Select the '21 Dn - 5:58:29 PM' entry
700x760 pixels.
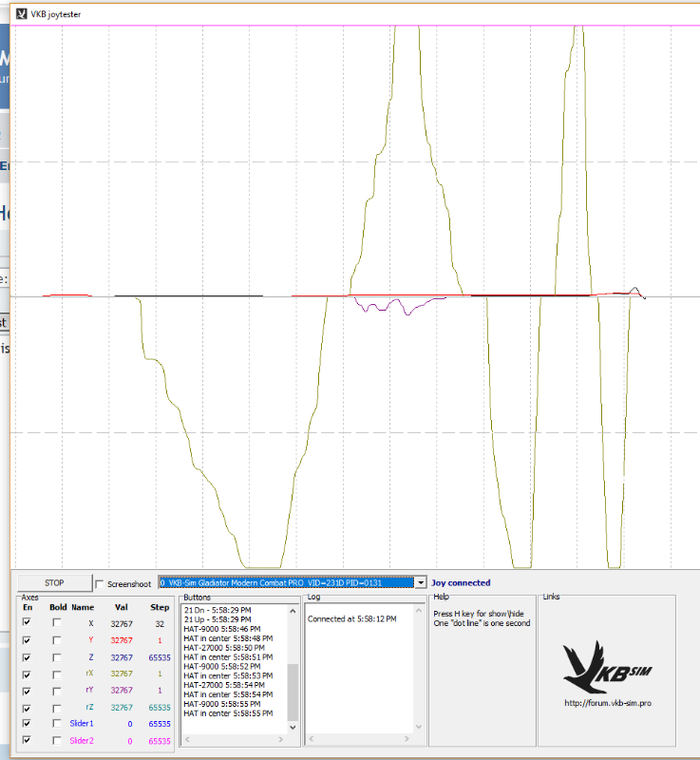218,610
